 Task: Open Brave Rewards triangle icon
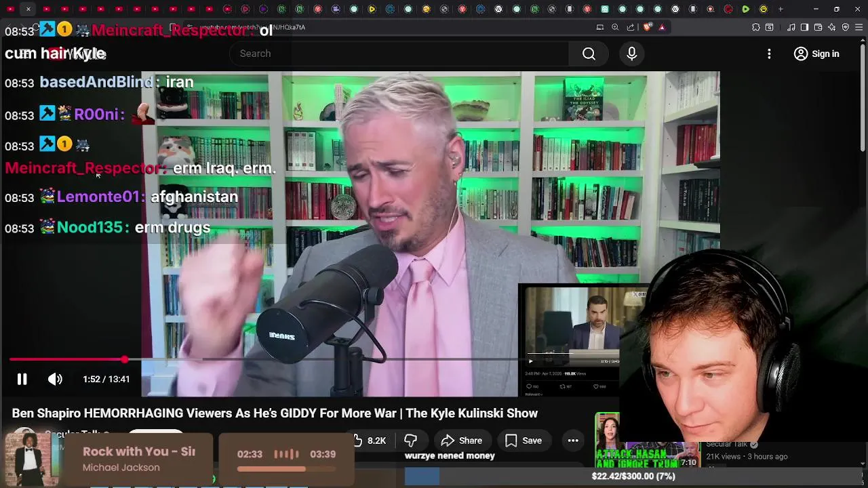pos(662,27)
